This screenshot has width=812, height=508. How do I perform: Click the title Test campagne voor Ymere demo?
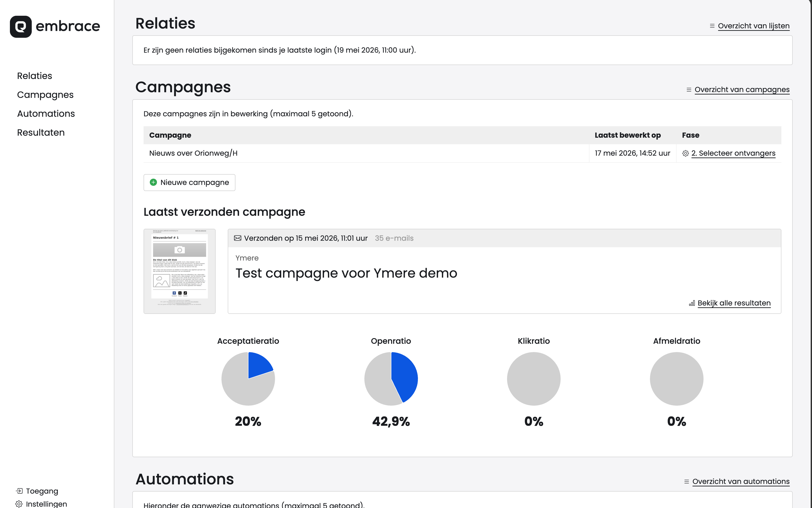tap(346, 274)
